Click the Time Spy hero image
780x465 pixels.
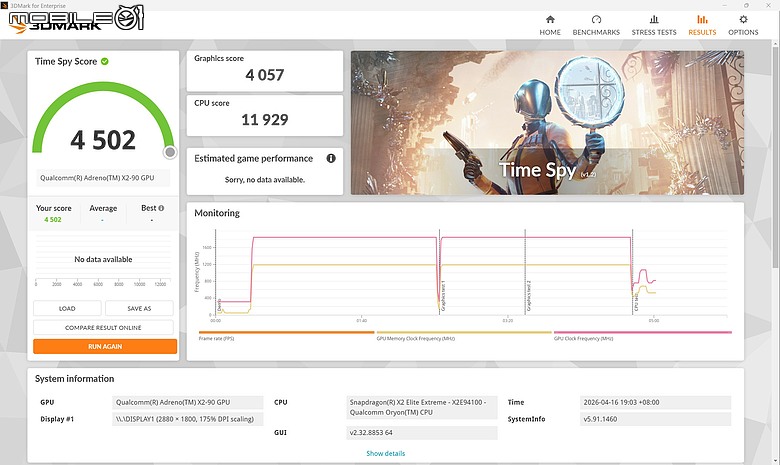pos(547,122)
